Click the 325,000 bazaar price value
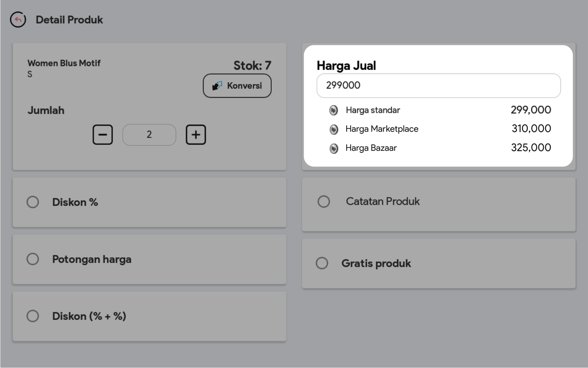The image size is (588, 368). tap(531, 148)
